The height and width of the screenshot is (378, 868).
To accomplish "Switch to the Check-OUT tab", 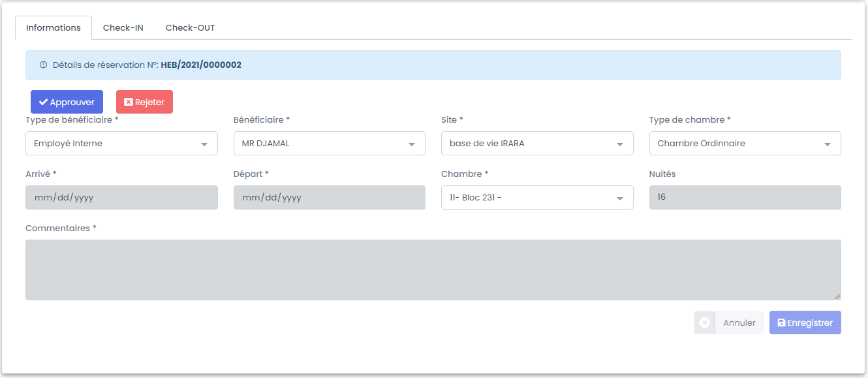I will pyautogui.click(x=190, y=28).
